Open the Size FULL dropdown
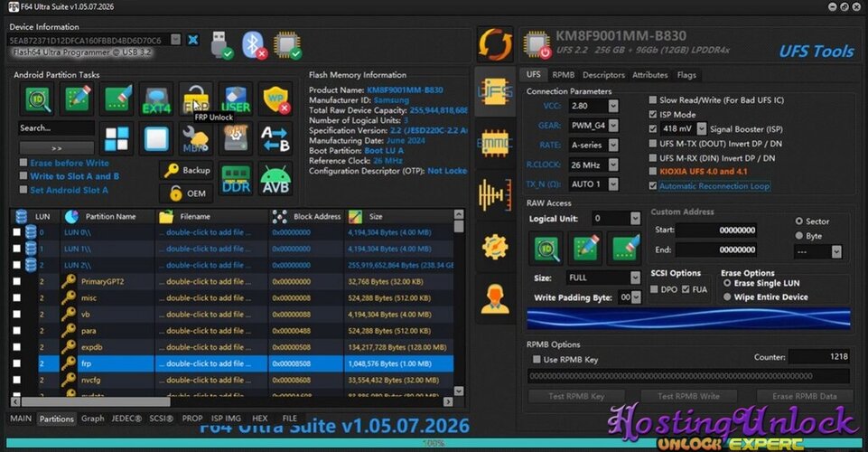 pos(635,277)
